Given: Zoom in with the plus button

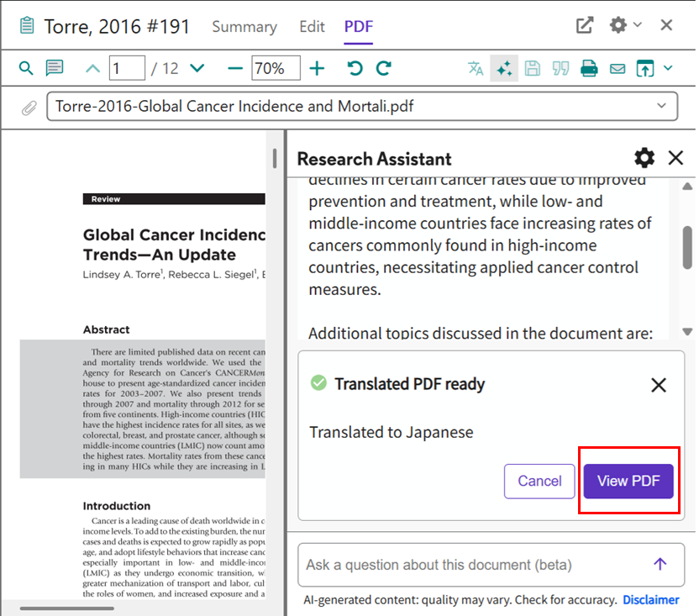Looking at the screenshot, I should (317, 68).
